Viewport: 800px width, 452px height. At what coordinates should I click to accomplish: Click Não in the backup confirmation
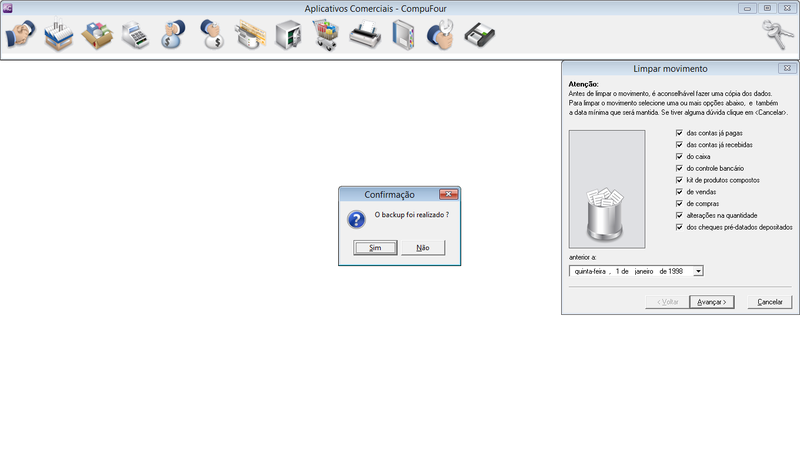(x=422, y=248)
